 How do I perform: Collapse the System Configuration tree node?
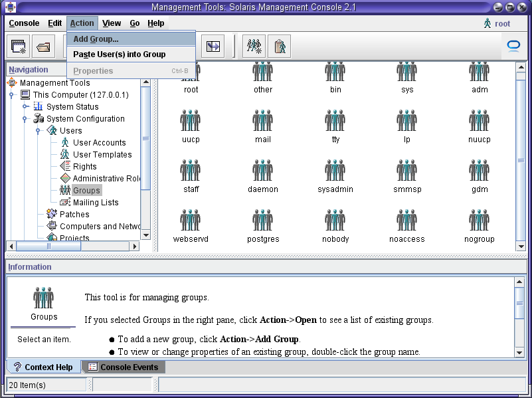point(25,119)
